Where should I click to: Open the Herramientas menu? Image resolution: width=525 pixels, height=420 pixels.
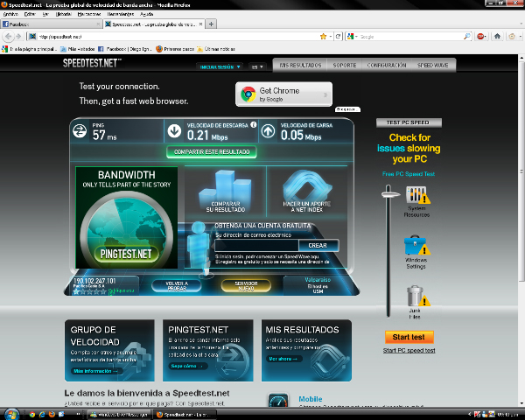[121, 14]
